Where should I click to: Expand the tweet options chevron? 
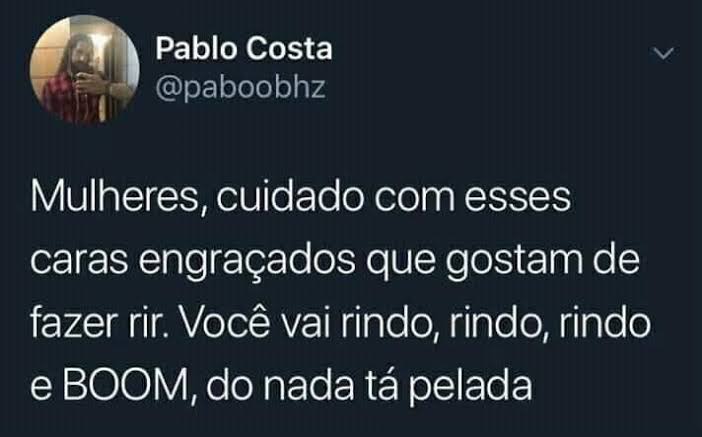[x=663, y=53]
